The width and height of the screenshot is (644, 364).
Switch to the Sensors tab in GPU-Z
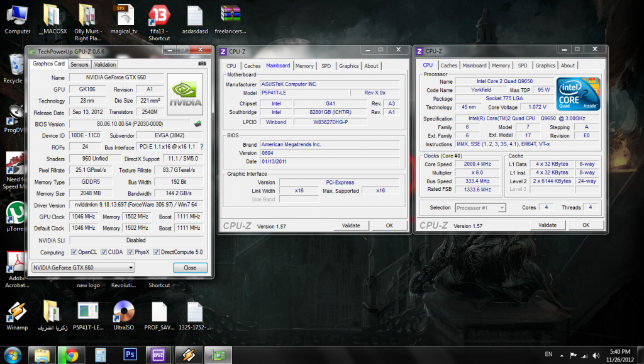tap(79, 64)
